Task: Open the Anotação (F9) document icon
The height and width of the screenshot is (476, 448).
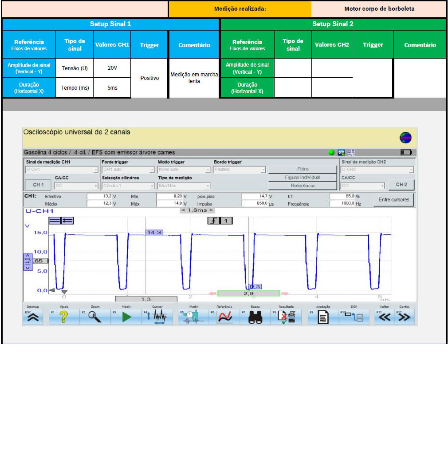Action: [x=323, y=317]
